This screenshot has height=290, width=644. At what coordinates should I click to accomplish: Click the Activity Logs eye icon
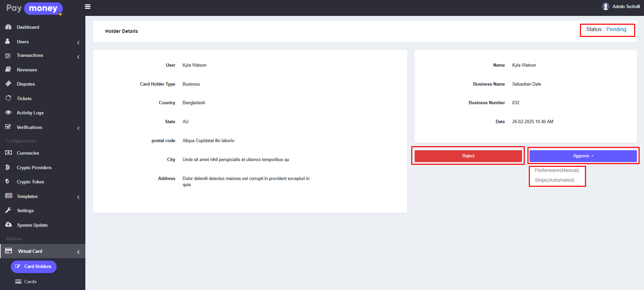[8, 112]
